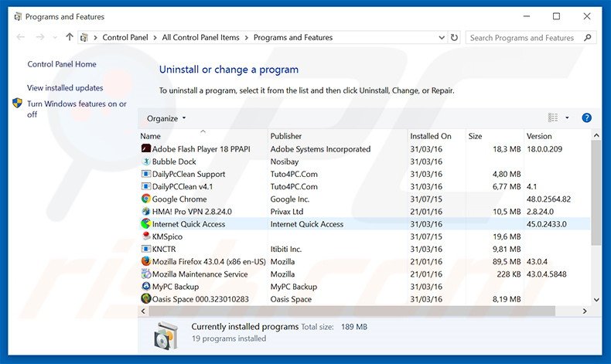Screen dimensions: 611x364
Task: Select the MyPC Backup program name
Action: pos(176,287)
